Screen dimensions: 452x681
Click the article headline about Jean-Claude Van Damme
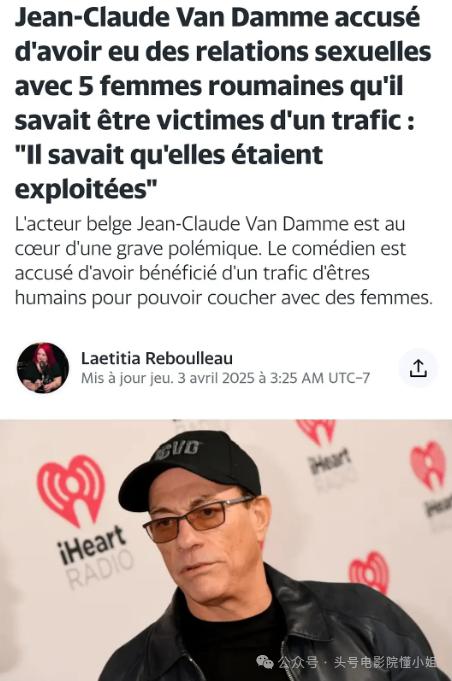[223, 103]
